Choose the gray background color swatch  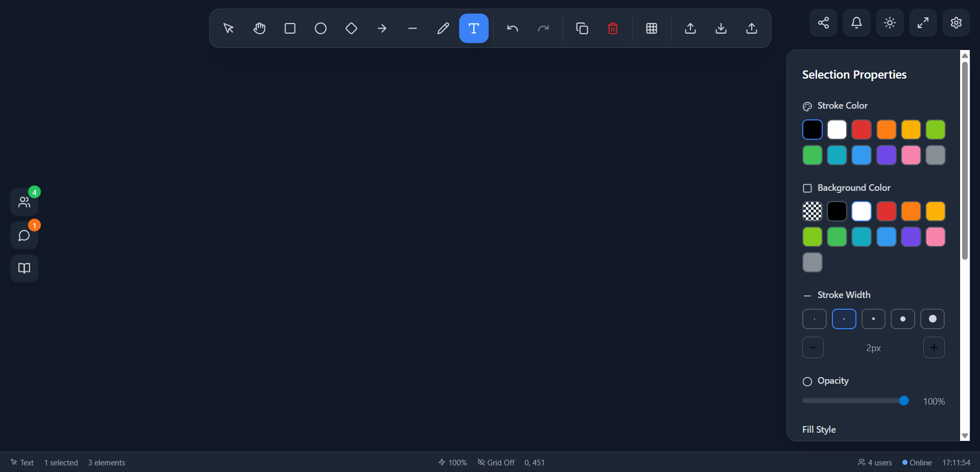pos(812,262)
